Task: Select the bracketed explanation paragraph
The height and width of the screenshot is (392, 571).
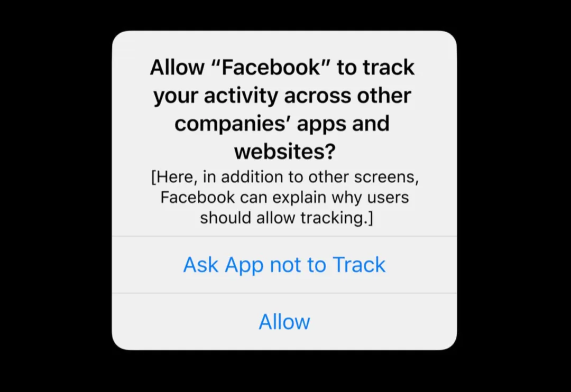Action: click(285, 197)
